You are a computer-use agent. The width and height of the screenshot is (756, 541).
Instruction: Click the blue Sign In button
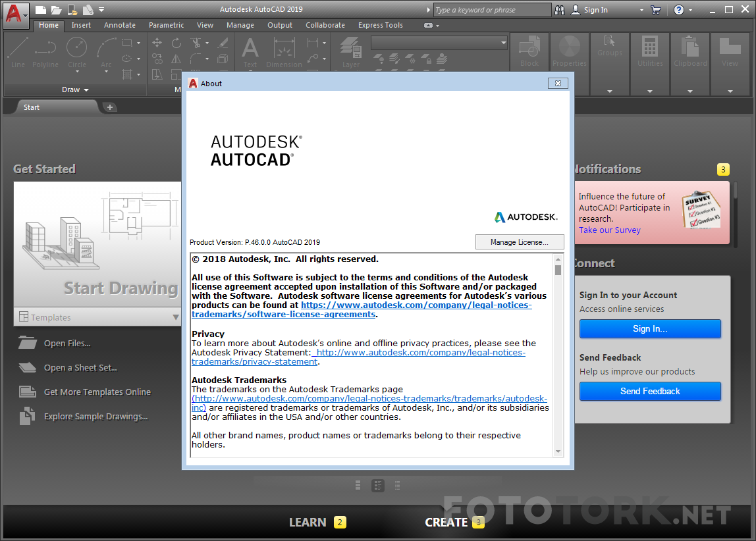pyautogui.click(x=650, y=328)
